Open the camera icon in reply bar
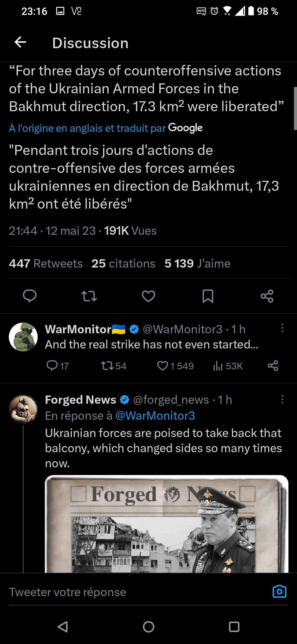Screen dimensions: 297x644 click(x=279, y=591)
